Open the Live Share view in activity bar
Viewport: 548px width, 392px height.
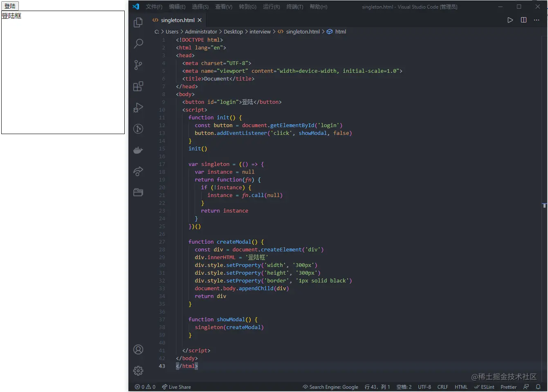click(x=138, y=171)
